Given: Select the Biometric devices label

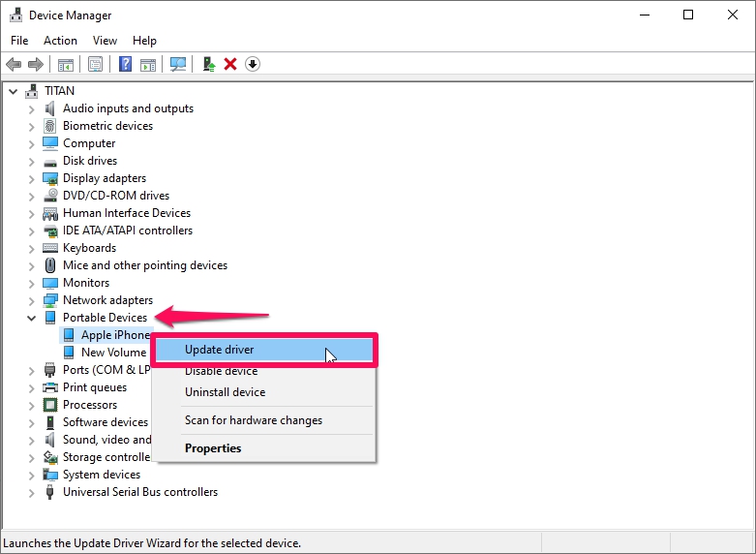Looking at the screenshot, I should point(108,126).
